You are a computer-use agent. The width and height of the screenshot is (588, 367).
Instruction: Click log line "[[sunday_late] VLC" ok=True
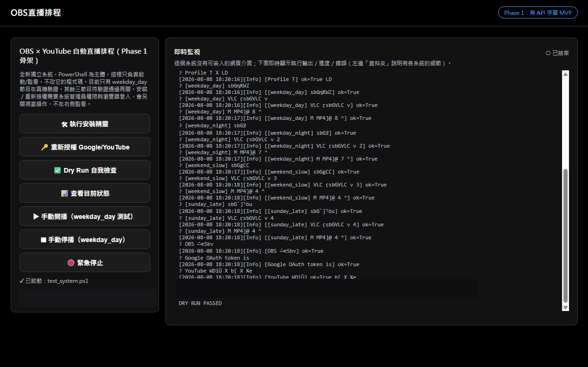coord(281,224)
